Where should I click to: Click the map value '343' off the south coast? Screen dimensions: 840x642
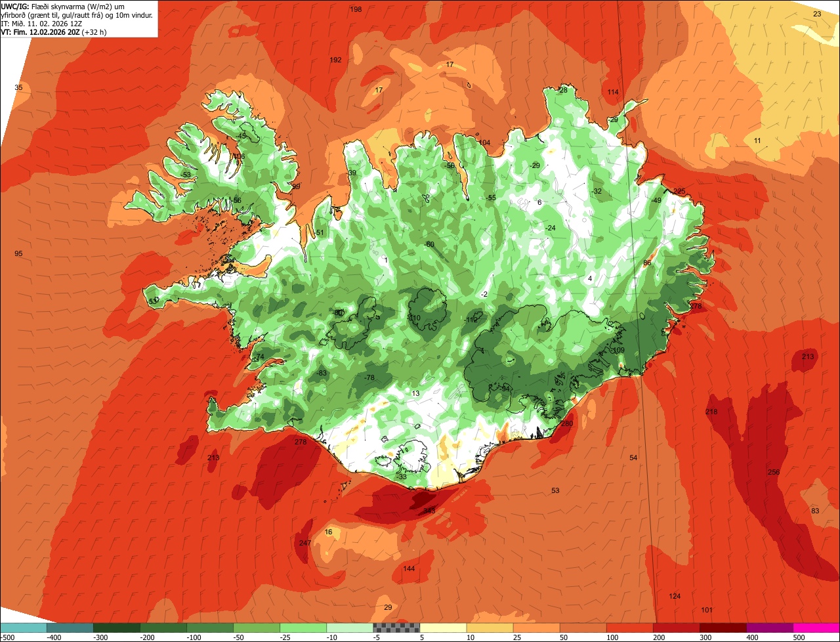click(429, 511)
